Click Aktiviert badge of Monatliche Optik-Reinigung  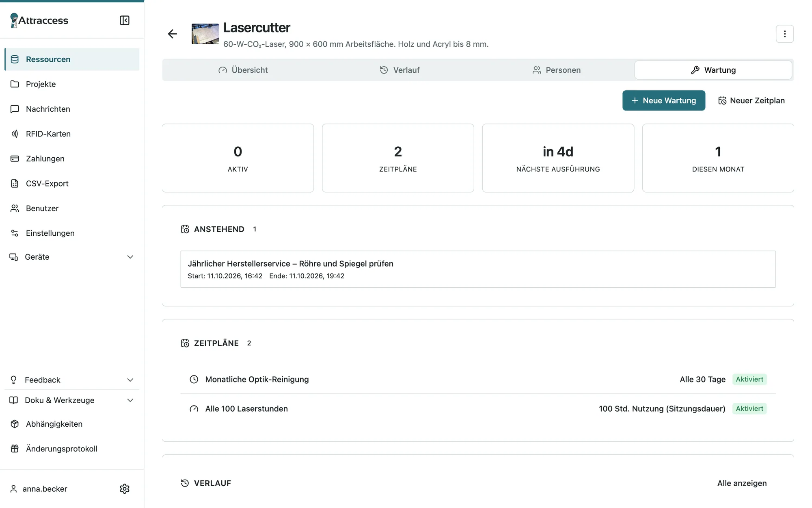click(749, 379)
